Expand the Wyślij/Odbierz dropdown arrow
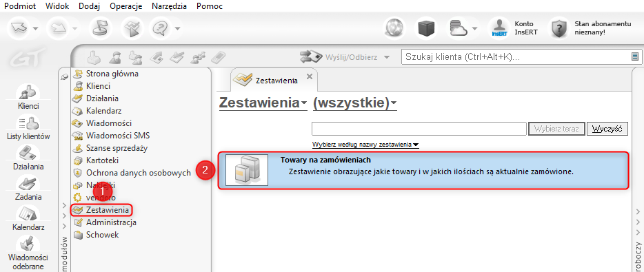The width and height of the screenshot is (644, 272). point(386,57)
